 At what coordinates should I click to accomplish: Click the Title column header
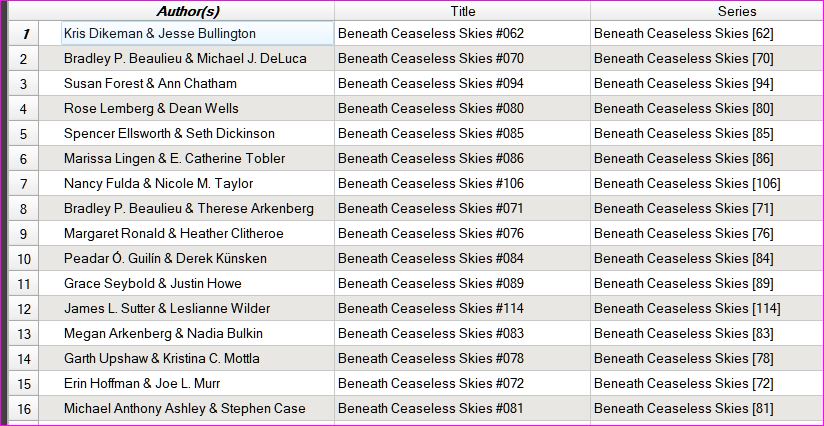pos(462,11)
